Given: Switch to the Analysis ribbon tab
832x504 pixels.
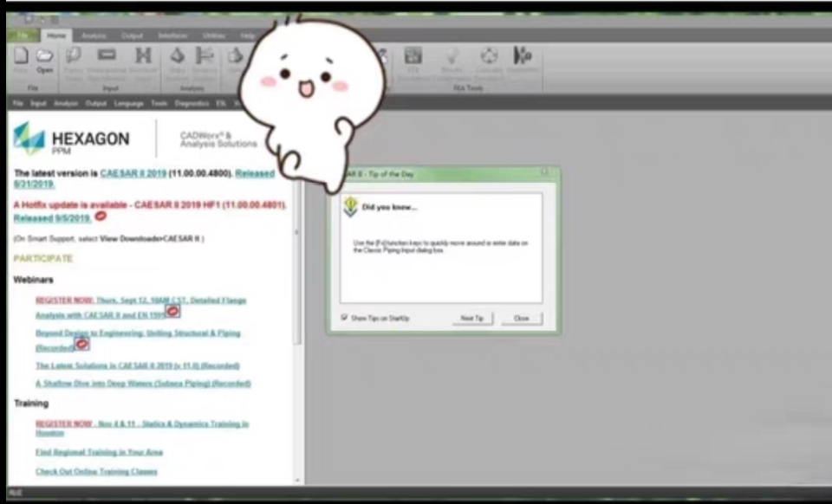Looking at the screenshot, I should coord(94,36).
